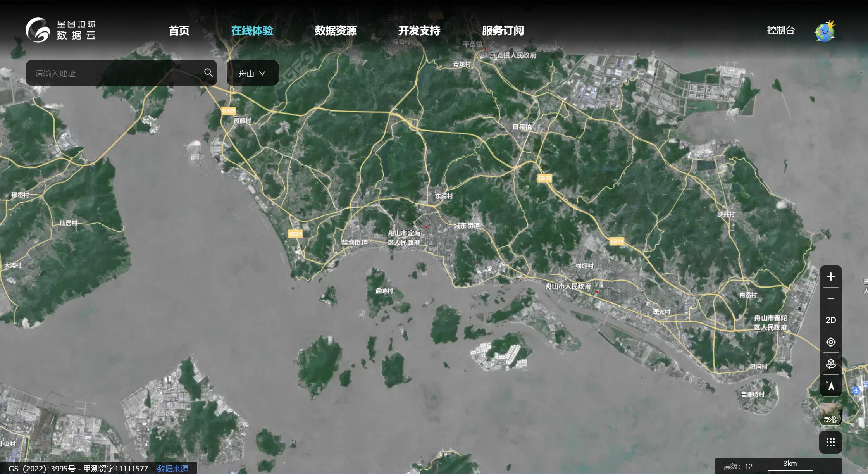Click the 3km scale bar

coord(790,465)
